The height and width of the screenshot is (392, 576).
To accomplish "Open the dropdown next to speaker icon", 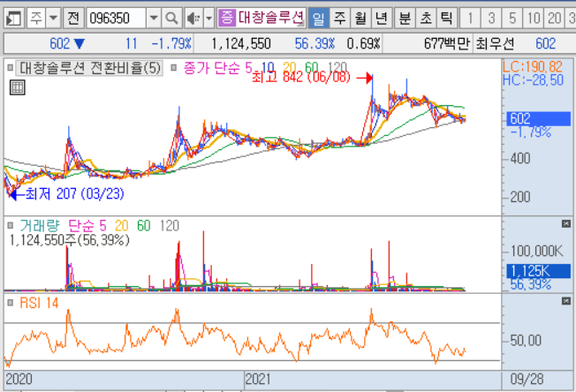I will pos(208,18).
